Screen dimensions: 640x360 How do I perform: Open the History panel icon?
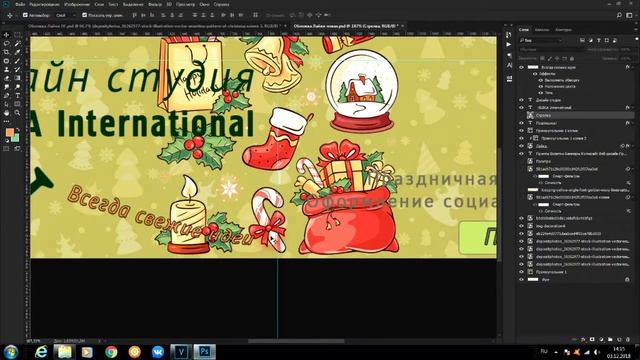[509, 35]
